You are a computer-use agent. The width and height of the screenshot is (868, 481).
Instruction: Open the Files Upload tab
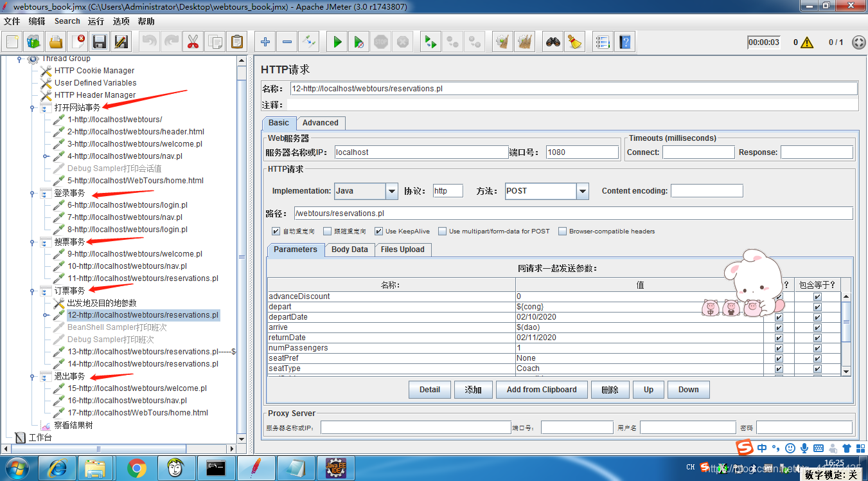[x=403, y=250]
